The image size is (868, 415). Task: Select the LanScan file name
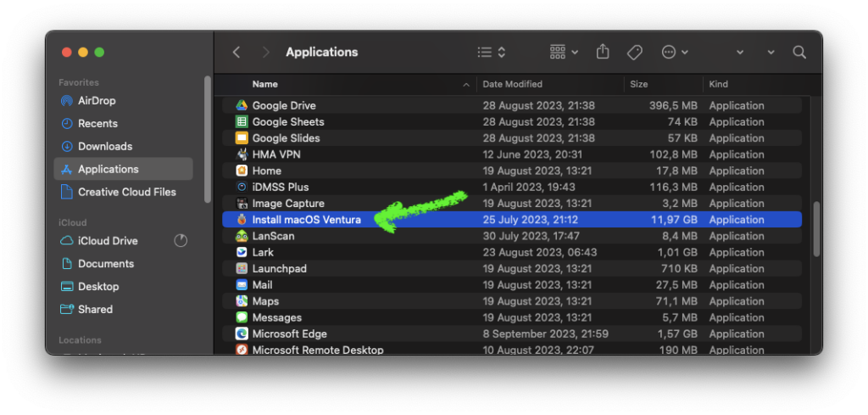274,236
